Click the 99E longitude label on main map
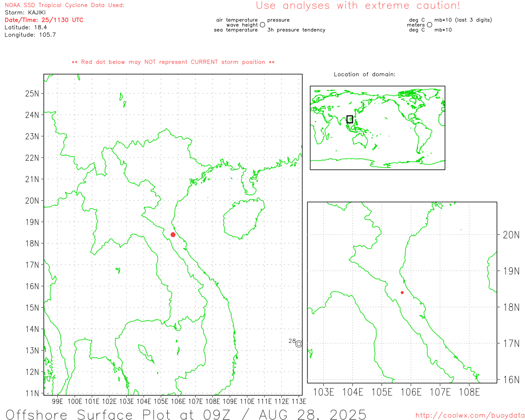Viewport: 525px width, 420px height. (x=57, y=401)
